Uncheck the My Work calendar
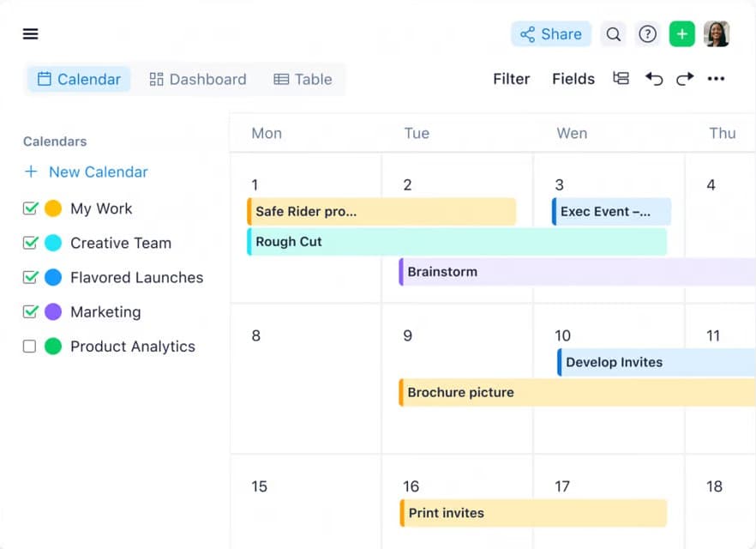756x549 pixels. click(30, 208)
